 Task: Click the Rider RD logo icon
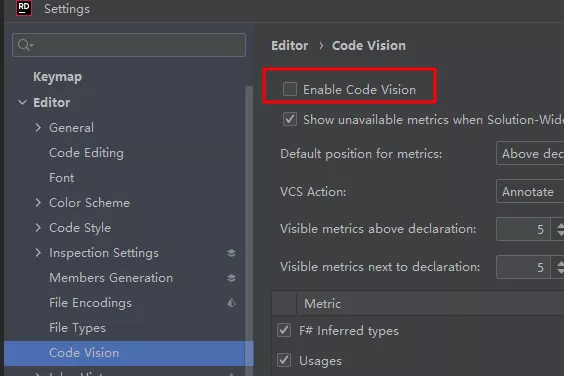(x=24, y=8)
